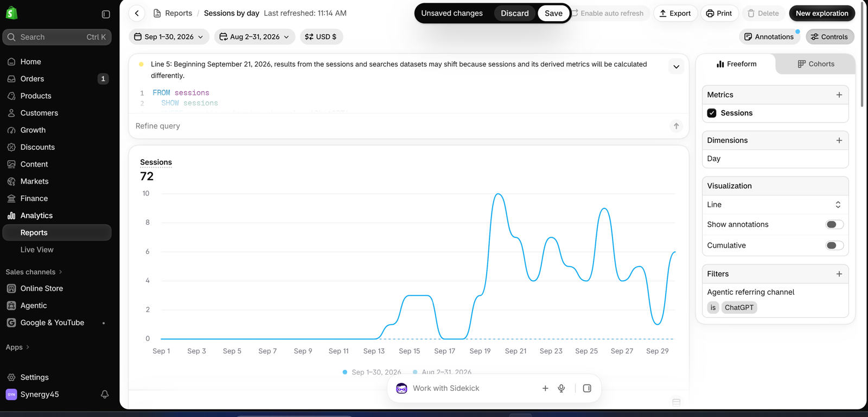This screenshot has height=417, width=868.
Task: Click the USD $ currency button
Action: tap(321, 37)
